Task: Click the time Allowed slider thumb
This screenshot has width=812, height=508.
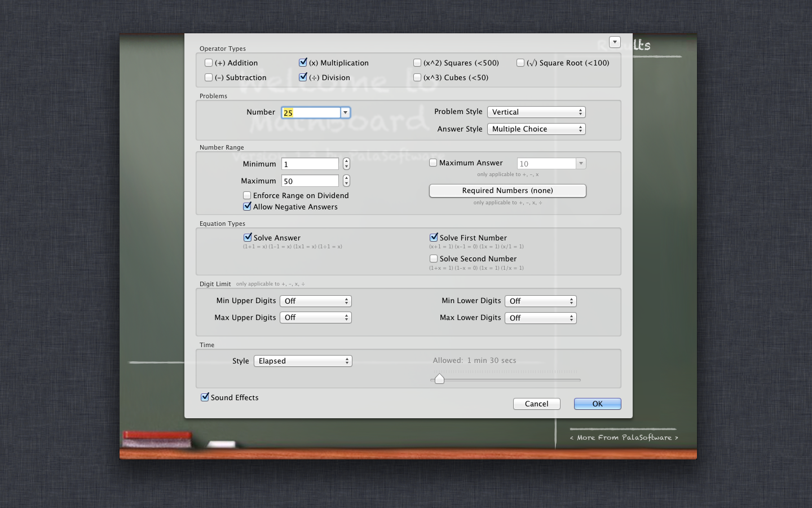Action: click(x=439, y=379)
